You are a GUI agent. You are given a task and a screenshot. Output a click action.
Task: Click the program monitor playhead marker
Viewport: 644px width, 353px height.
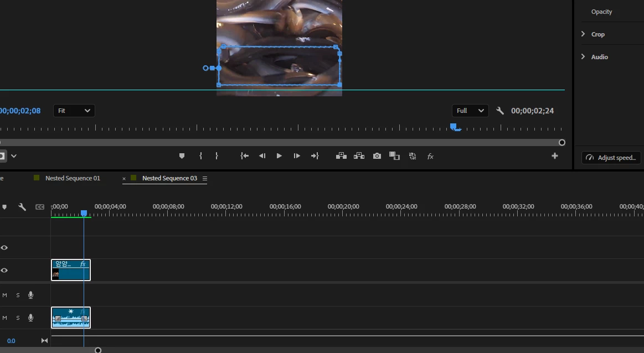coord(454,126)
